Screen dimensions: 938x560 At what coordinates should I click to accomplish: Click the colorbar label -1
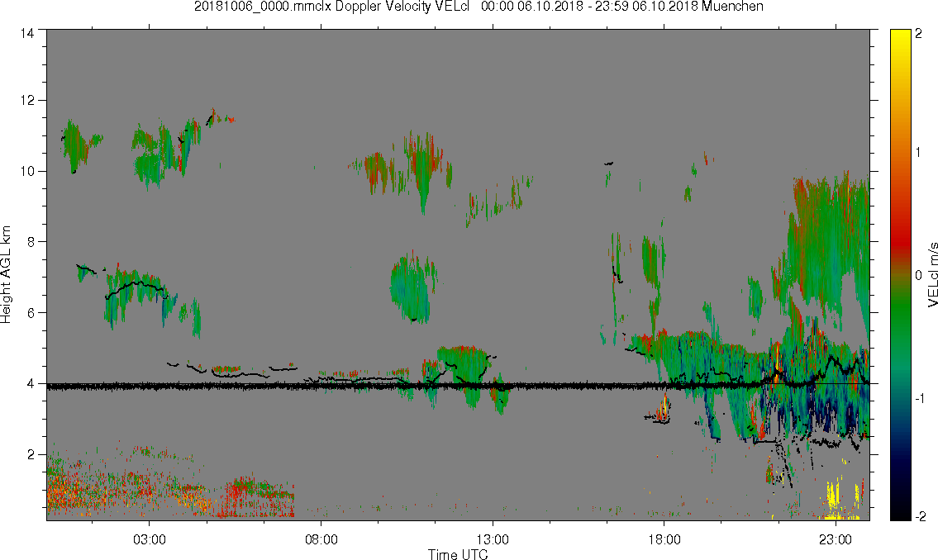pyautogui.click(x=921, y=398)
